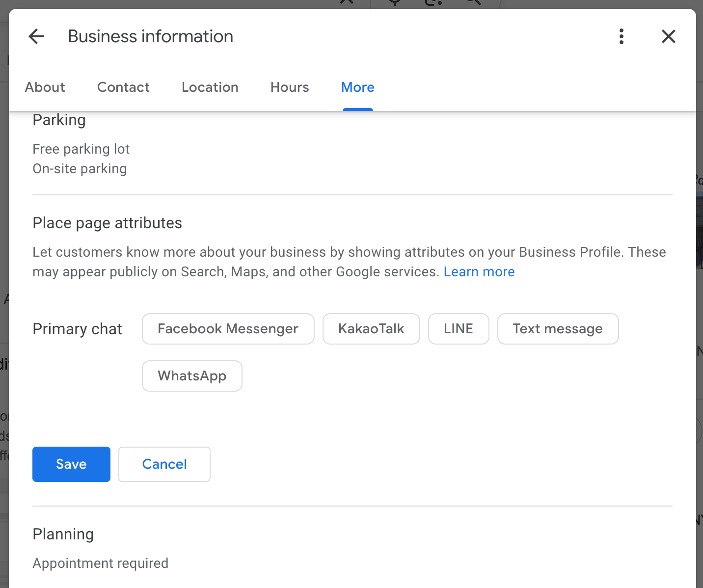Navigate back with the arrow icon
The height and width of the screenshot is (588, 703).
pyautogui.click(x=36, y=36)
